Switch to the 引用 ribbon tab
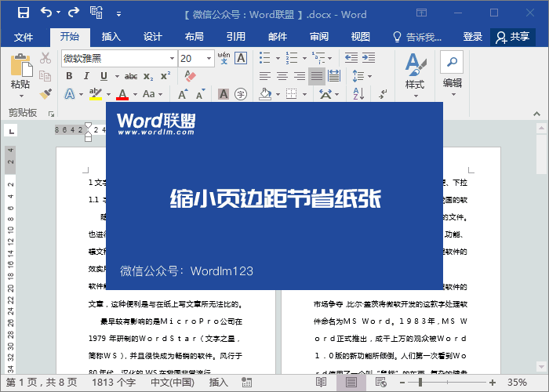Screen dimensions: 549x392 coord(235,36)
